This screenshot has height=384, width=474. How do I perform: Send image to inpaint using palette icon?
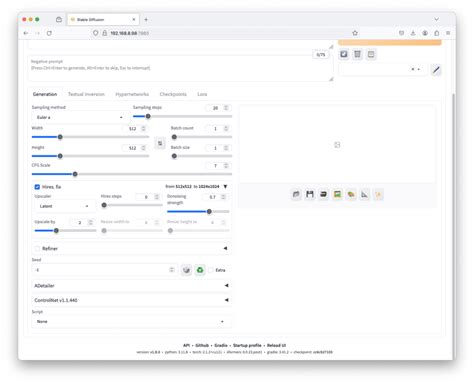point(351,194)
